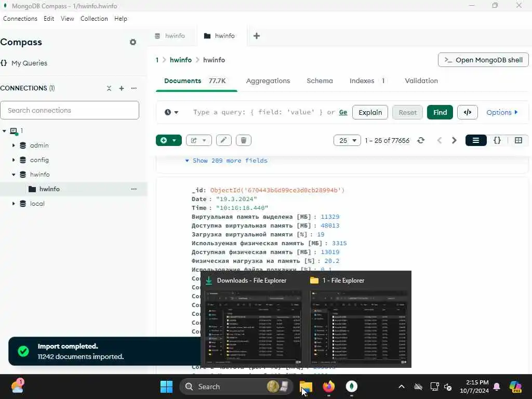532x399 pixels.
Task: Click the Reset button
Action: (407, 112)
